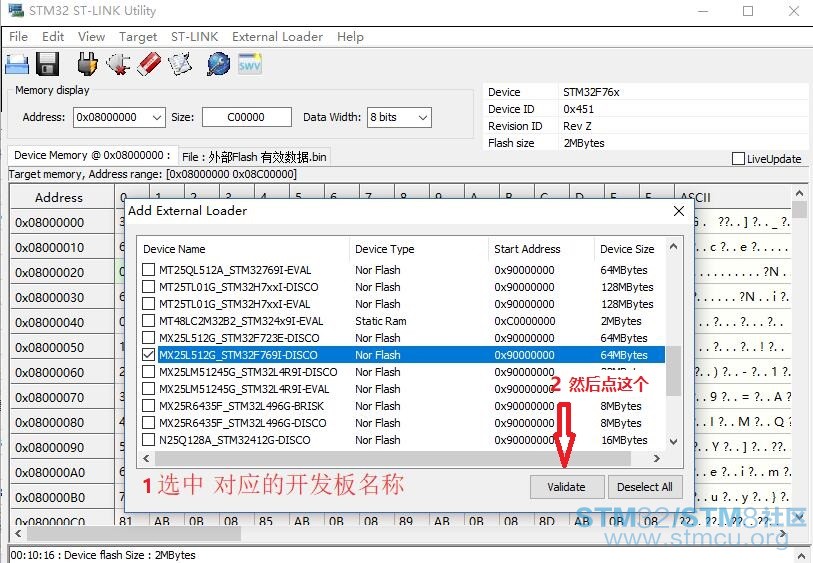Click the Program and verify icon
813x563 pixels.
[x=179, y=64]
